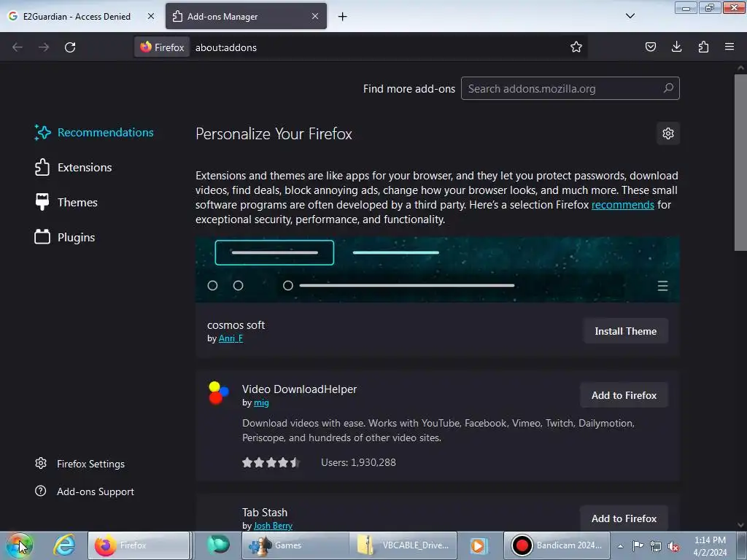Open author link Anri_F

pos(231,338)
